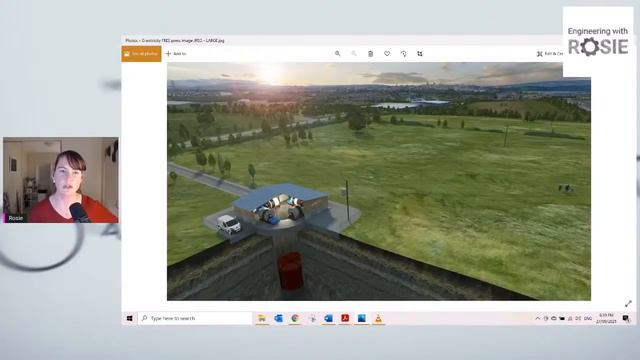Open File Explorer from the taskbar
Viewport: 640px width, 360px height.
point(262,318)
